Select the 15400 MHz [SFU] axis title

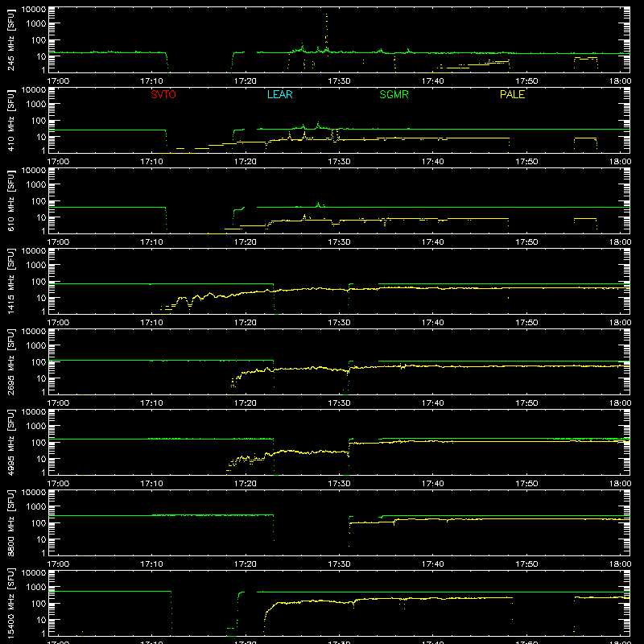(x=11, y=603)
